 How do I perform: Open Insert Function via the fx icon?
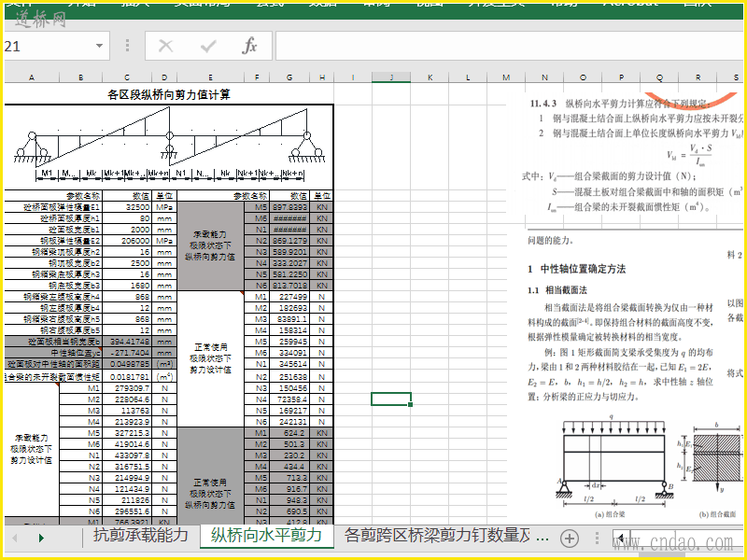pyautogui.click(x=249, y=46)
